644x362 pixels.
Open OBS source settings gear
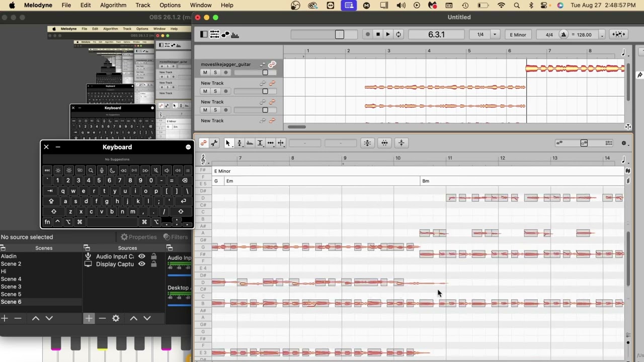[116, 318]
